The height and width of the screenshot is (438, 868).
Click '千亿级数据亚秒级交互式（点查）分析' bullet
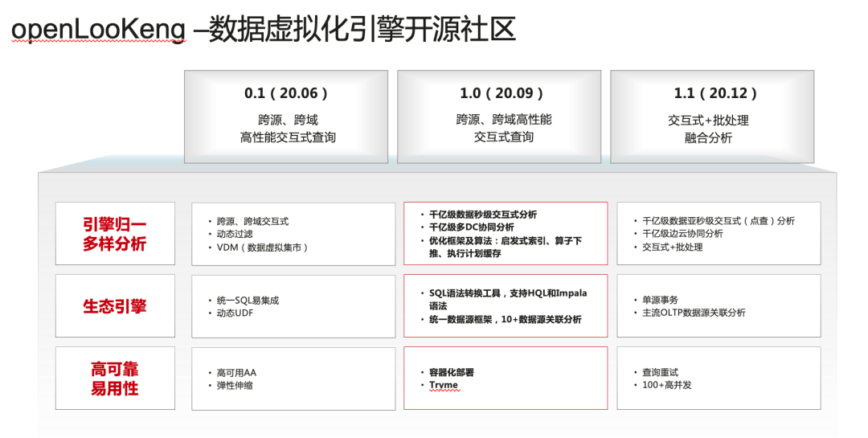coord(718,220)
